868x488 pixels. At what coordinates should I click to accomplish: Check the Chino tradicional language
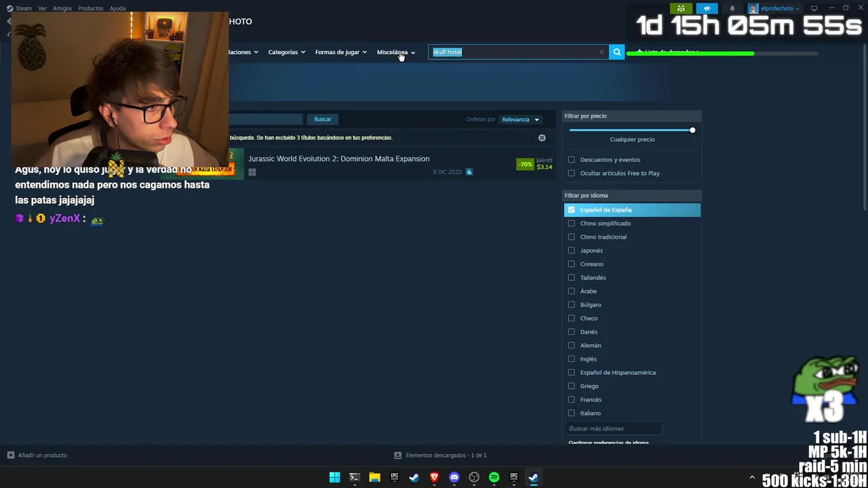572,237
